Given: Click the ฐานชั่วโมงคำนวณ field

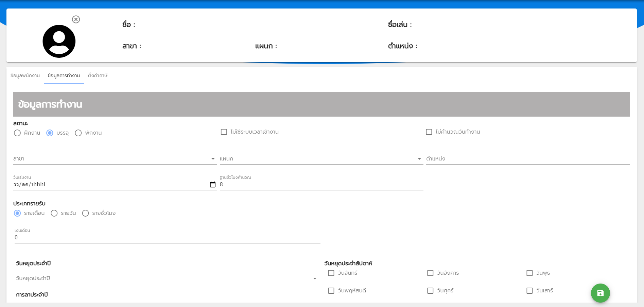Looking at the screenshot, I should [x=321, y=185].
